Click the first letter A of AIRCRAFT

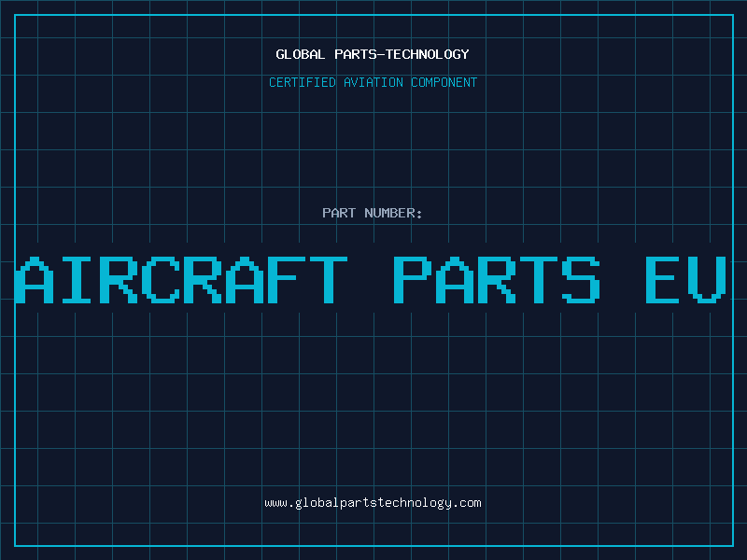[35, 280]
